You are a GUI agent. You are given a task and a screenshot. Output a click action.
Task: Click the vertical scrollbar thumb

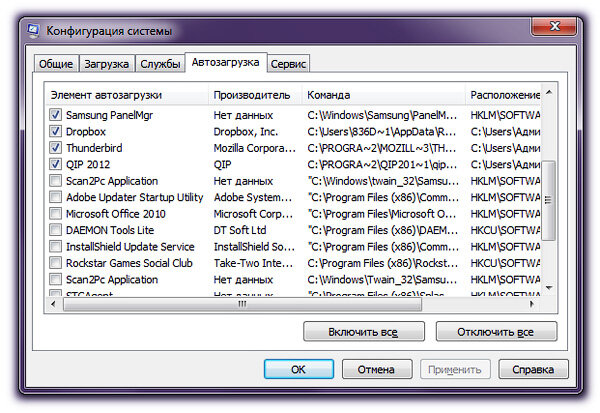(x=549, y=200)
